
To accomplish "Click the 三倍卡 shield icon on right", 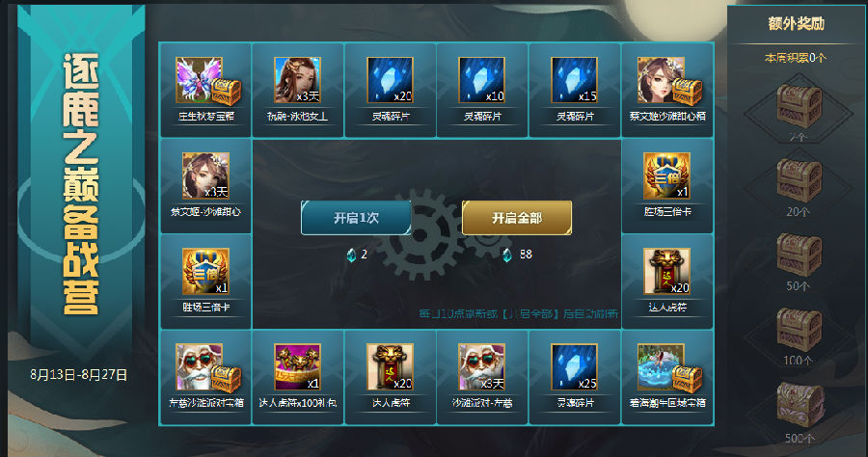I will (666, 175).
